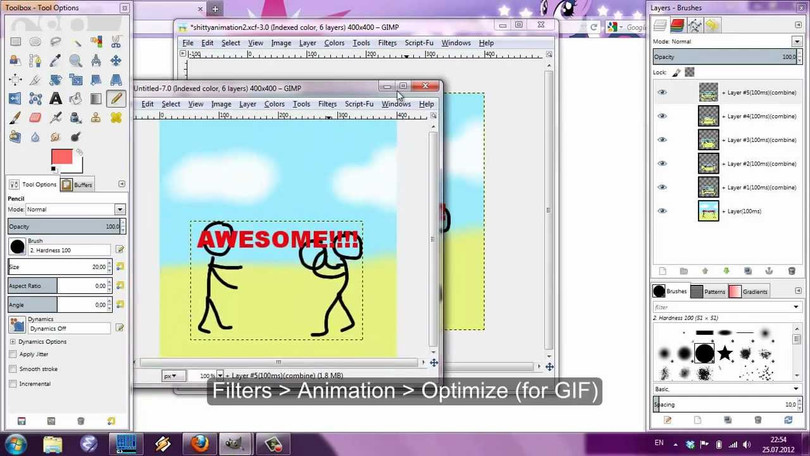This screenshot has height=456, width=810.
Task: Select the Layer #3 thumbnail
Action: [709, 139]
